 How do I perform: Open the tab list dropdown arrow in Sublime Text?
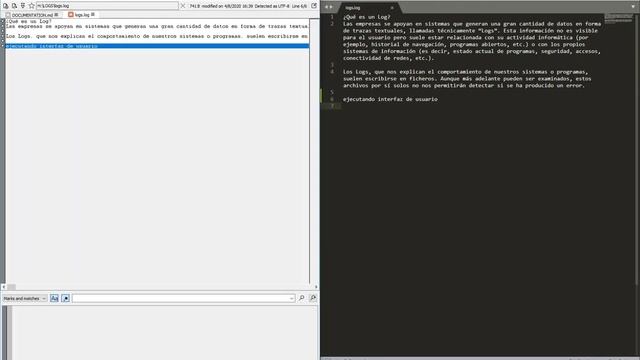[x=633, y=7]
